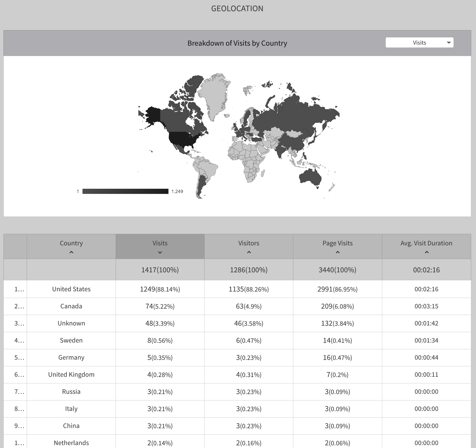Viewport: 476px width, 448px height.
Task: Open the Visits metric dropdown
Action: click(419, 43)
